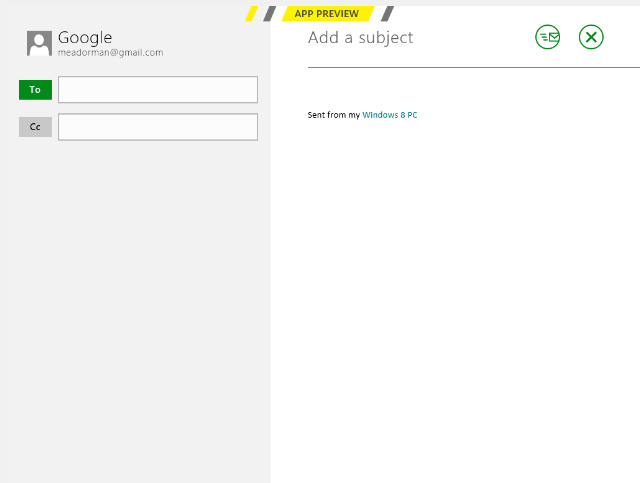The height and width of the screenshot is (483, 640).
Task: Click the divider line beneath the subject
Action: point(470,67)
